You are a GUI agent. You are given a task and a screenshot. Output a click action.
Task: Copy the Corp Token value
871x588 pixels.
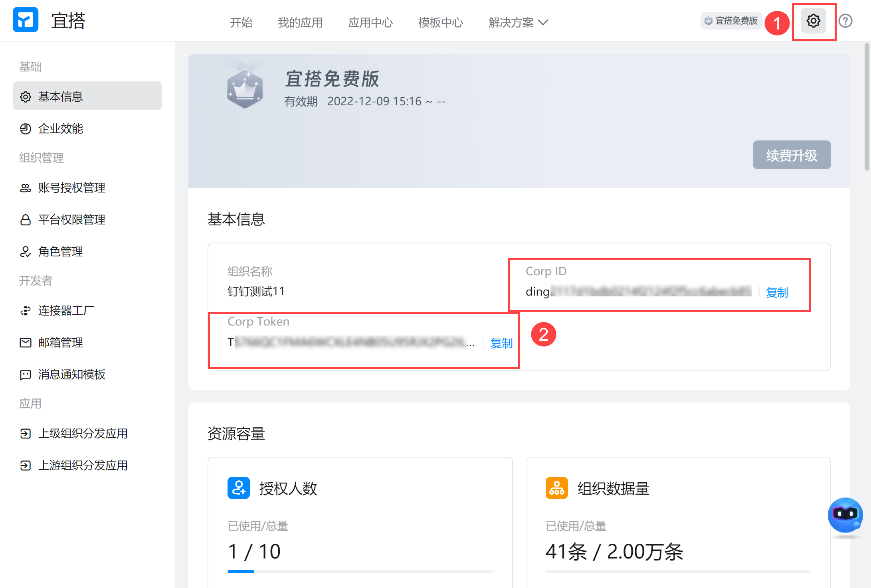coord(501,343)
